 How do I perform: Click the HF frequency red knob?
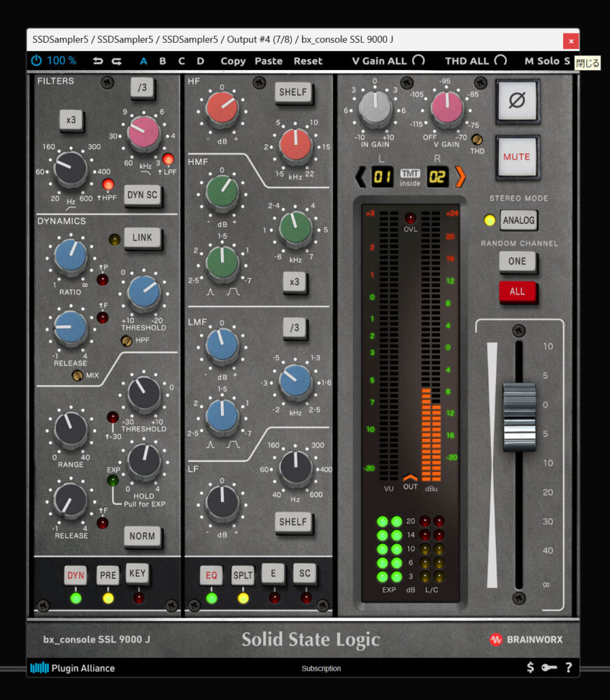tap(295, 145)
